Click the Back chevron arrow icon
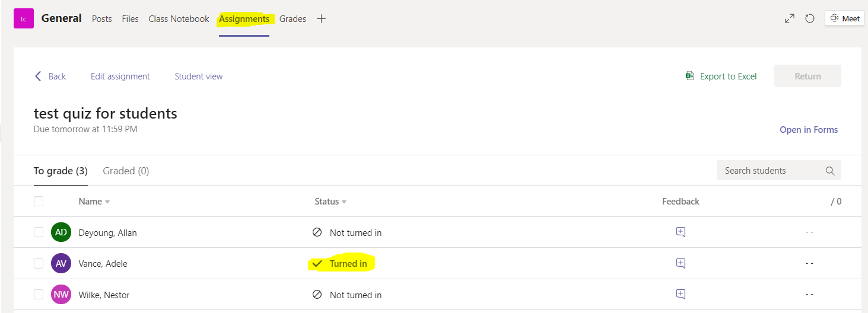Viewport: 868px width, 313px height. tap(38, 76)
